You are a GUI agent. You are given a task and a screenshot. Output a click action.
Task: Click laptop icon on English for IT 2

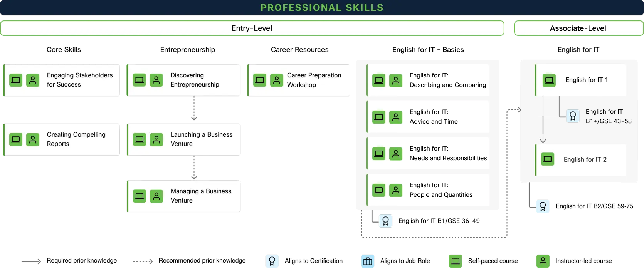pos(548,159)
